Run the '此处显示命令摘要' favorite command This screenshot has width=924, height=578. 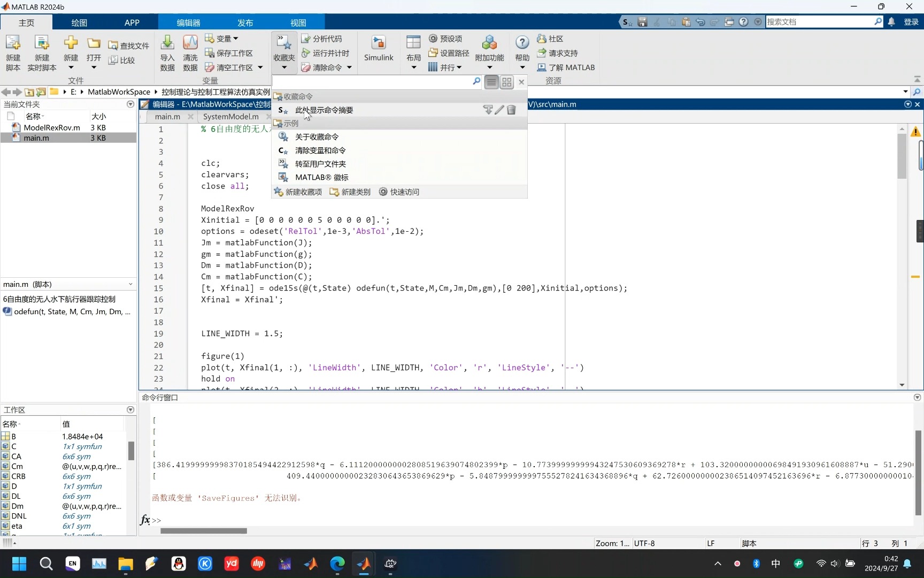coord(324,110)
